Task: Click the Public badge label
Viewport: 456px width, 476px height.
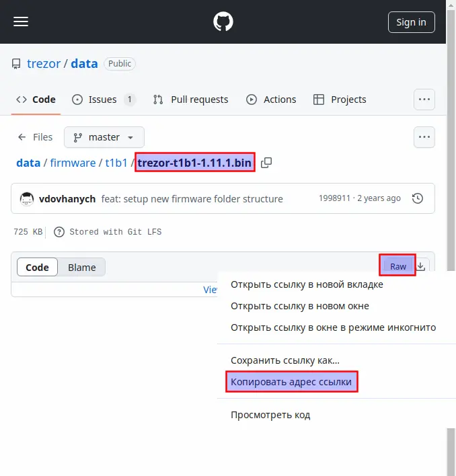Action: click(120, 64)
